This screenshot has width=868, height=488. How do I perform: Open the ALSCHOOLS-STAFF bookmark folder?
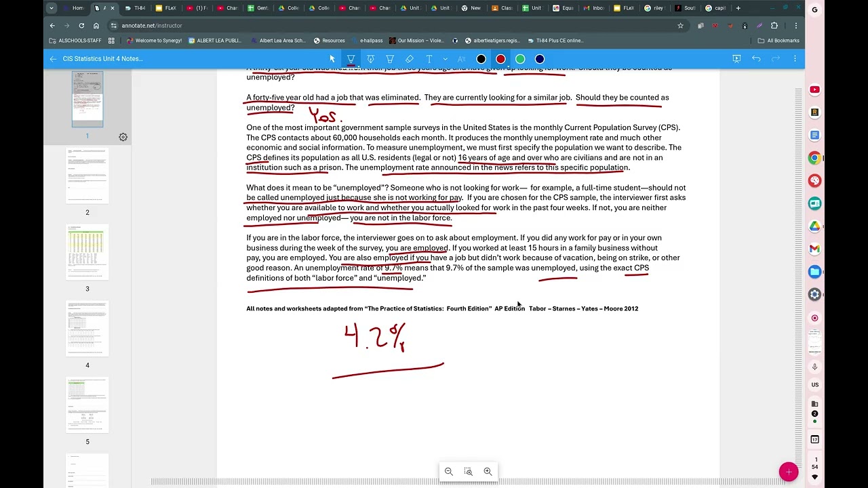pyautogui.click(x=75, y=41)
